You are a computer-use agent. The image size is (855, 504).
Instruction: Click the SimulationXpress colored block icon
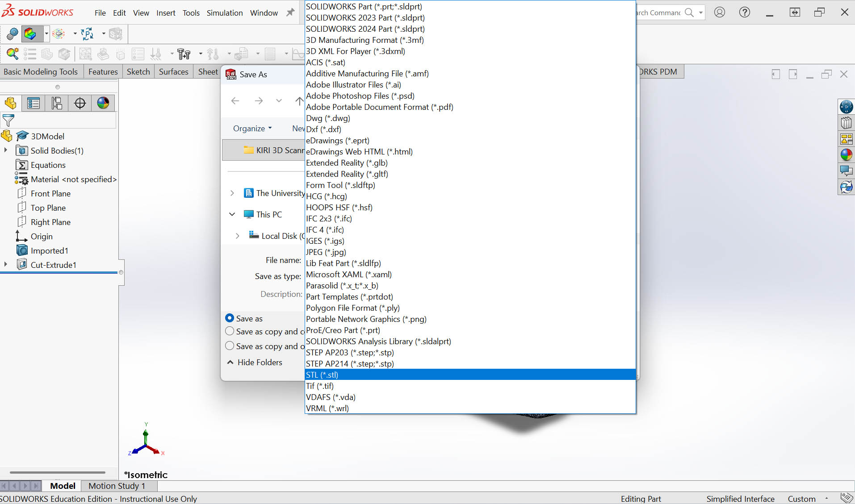[x=30, y=33]
